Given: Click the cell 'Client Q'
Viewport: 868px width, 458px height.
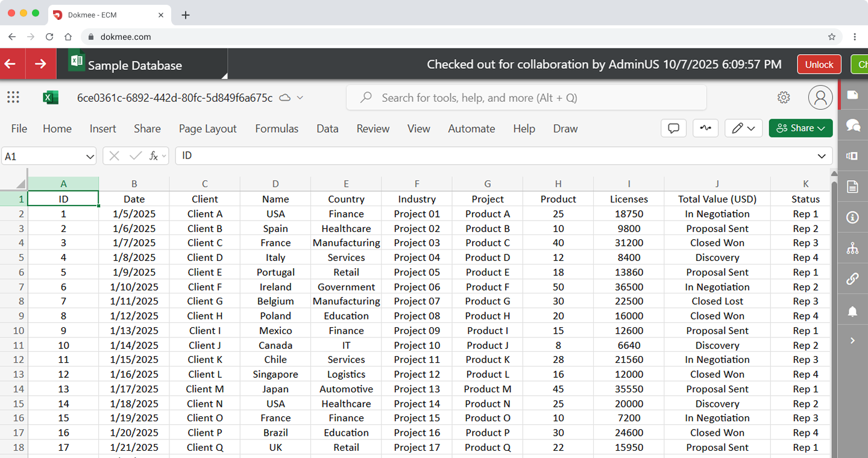Looking at the screenshot, I should click(x=205, y=447).
